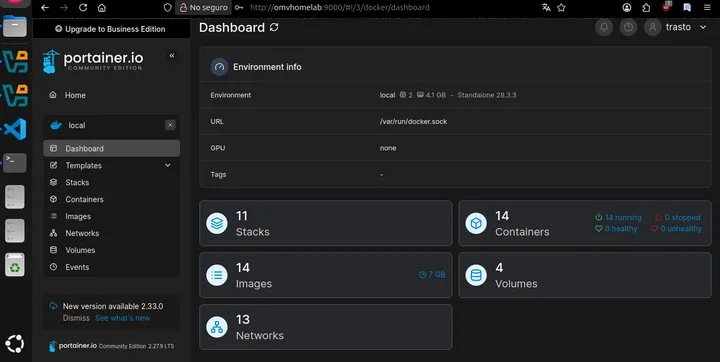720x362 pixels.
Task: Open the 14 Images card
Action: (x=326, y=275)
